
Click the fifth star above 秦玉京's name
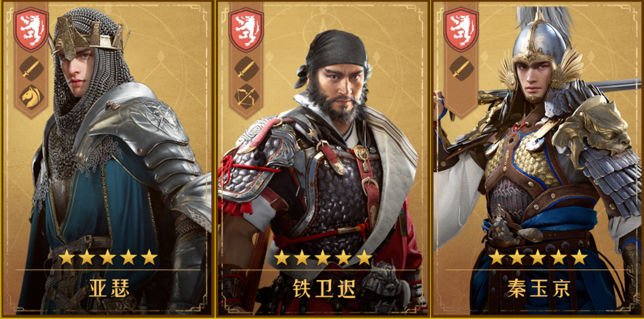[579, 257]
